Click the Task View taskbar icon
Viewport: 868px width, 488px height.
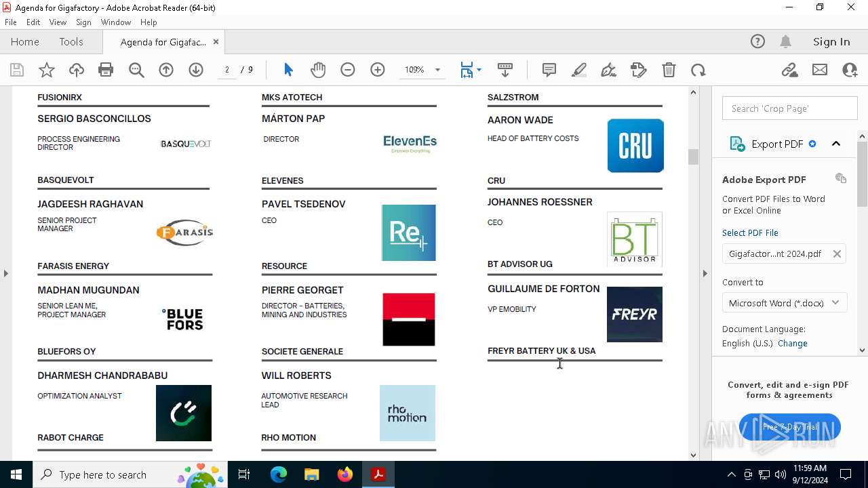tap(244, 474)
